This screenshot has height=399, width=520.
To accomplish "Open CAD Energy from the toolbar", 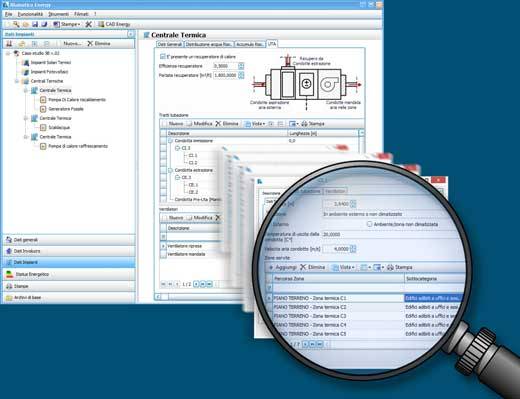I will (114, 24).
